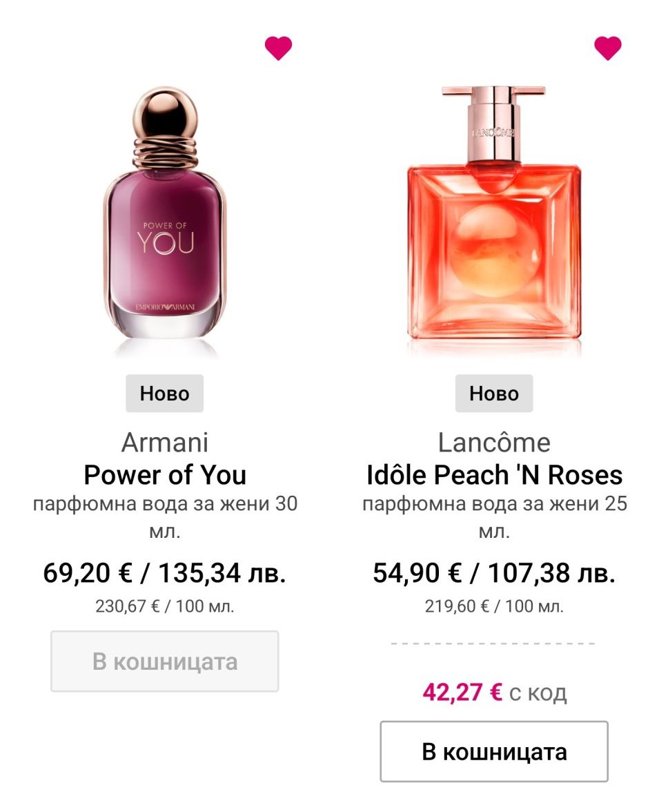Click the Ново badge under Lancôme bottle
Image resolution: width=659 pixels, height=812 pixels.
[x=494, y=394]
